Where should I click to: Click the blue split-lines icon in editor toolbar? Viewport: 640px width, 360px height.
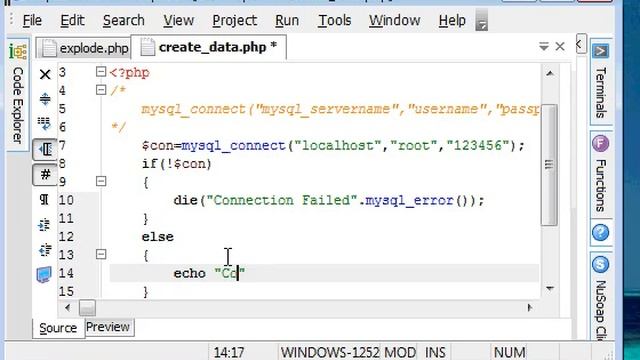pyautogui.click(x=45, y=99)
